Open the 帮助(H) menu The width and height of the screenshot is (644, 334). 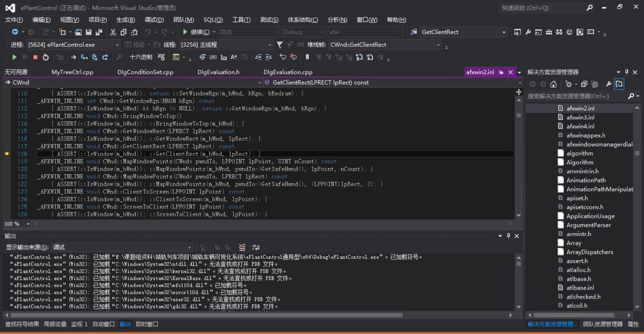396,20
